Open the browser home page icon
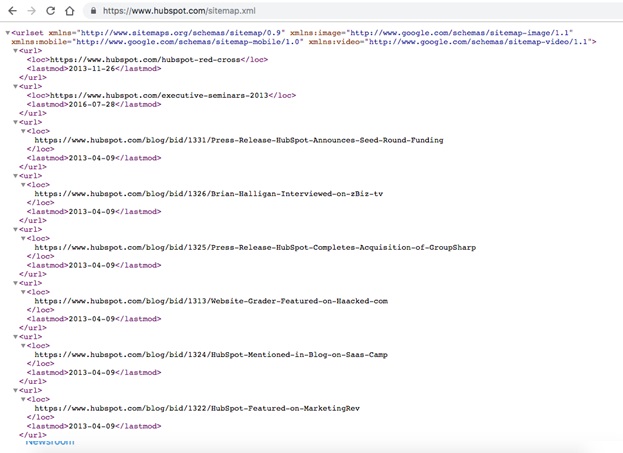 click(70, 11)
